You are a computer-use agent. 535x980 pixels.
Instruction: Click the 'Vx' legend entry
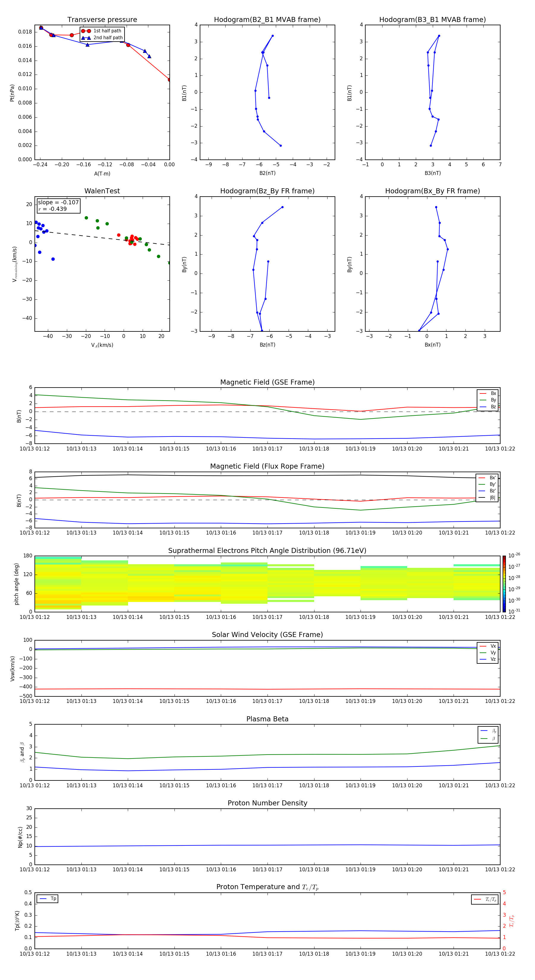488,647
